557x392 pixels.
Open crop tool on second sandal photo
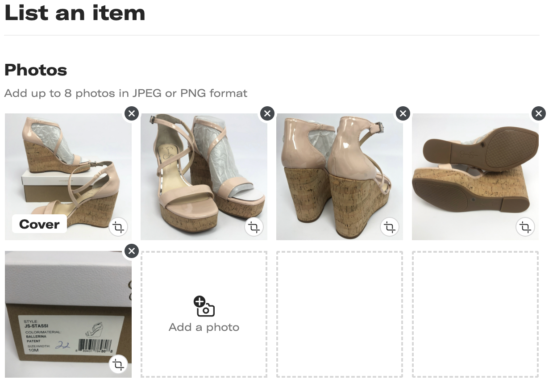click(x=254, y=227)
